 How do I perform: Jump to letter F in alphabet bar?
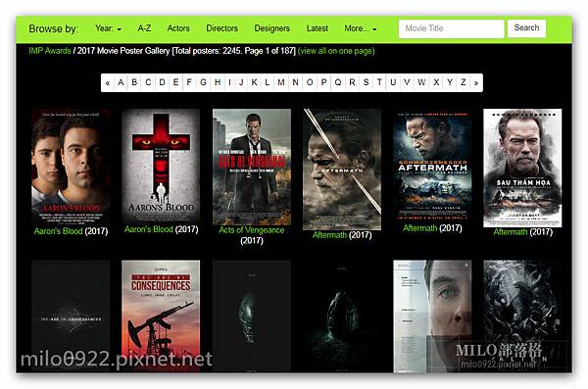click(189, 82)
